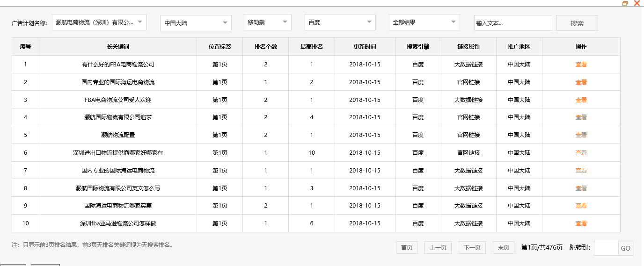Open the 全部结果 results dropdown

click(x=424, y=22)
